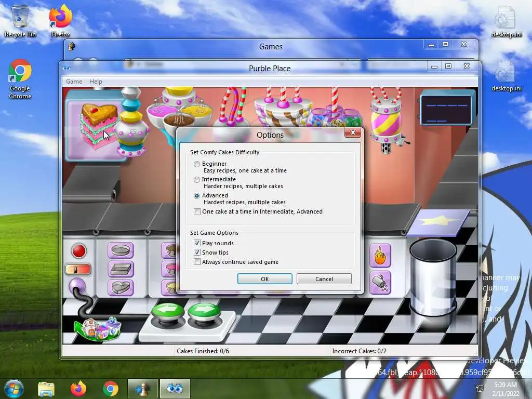
Task: Click the taskbar clock and date
Action: pos(506,389)
